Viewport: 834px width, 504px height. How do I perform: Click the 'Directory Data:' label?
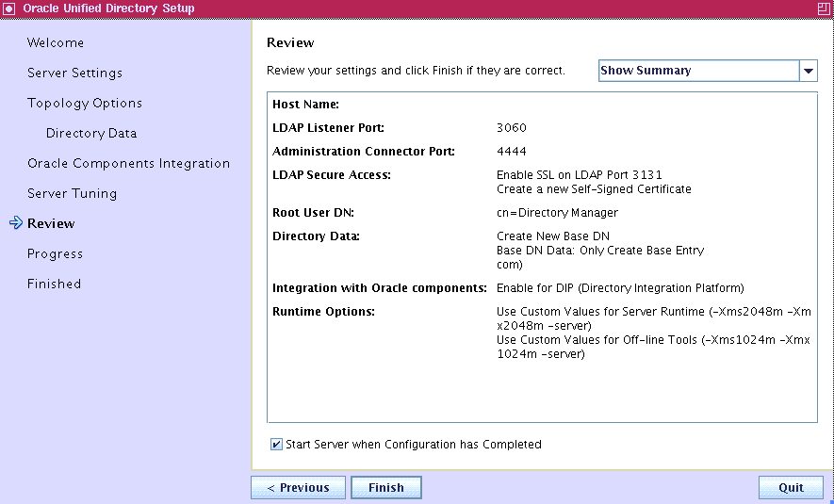coord(316,236)
